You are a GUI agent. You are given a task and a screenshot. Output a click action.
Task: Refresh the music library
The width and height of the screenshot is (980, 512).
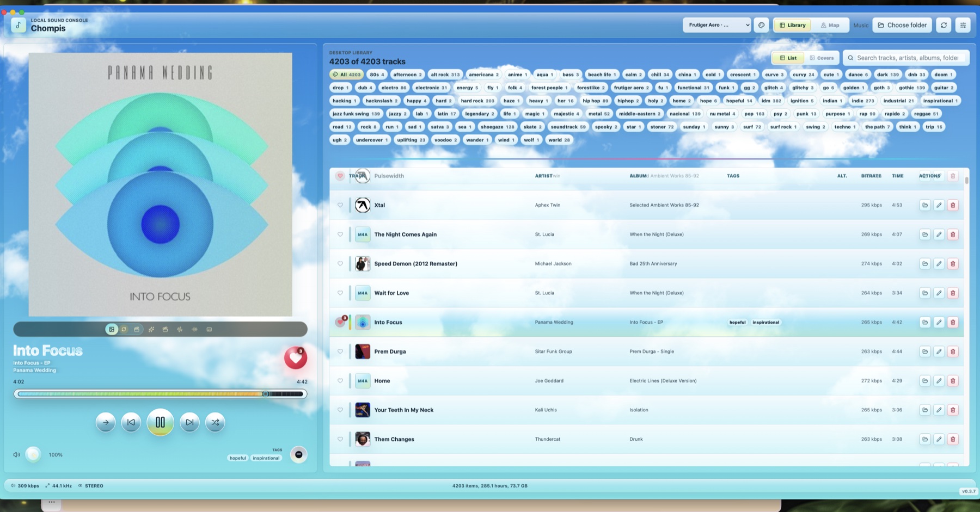click(944, 25)
